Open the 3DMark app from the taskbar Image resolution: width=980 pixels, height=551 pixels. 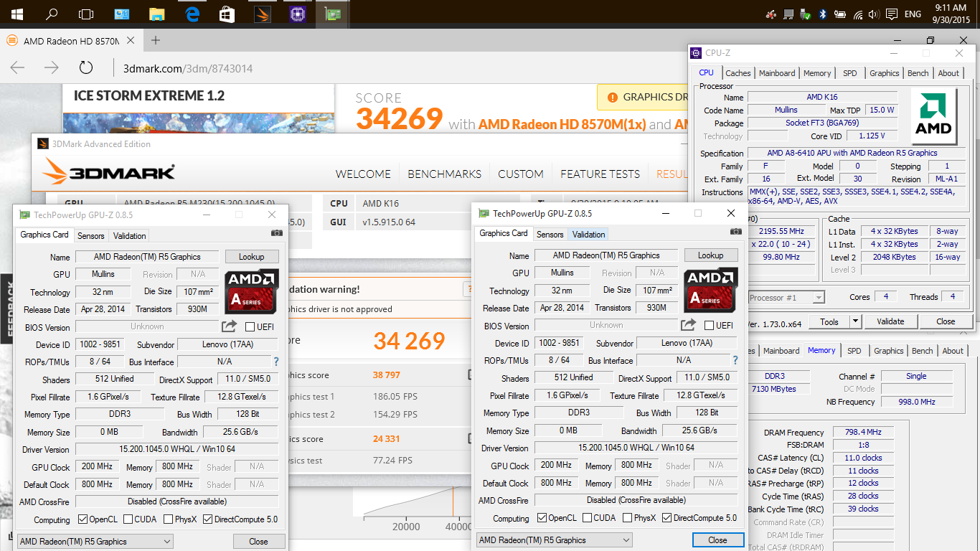tap(263, 14)
